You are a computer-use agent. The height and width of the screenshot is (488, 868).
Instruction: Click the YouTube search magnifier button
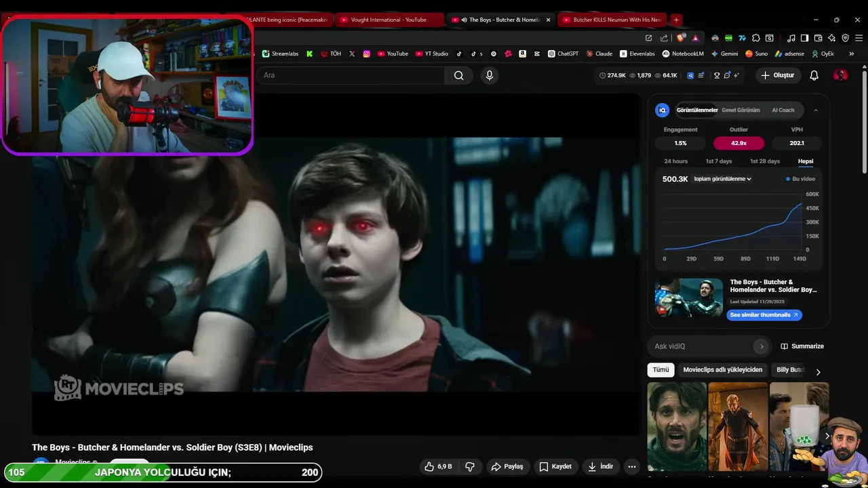[459, 75]
